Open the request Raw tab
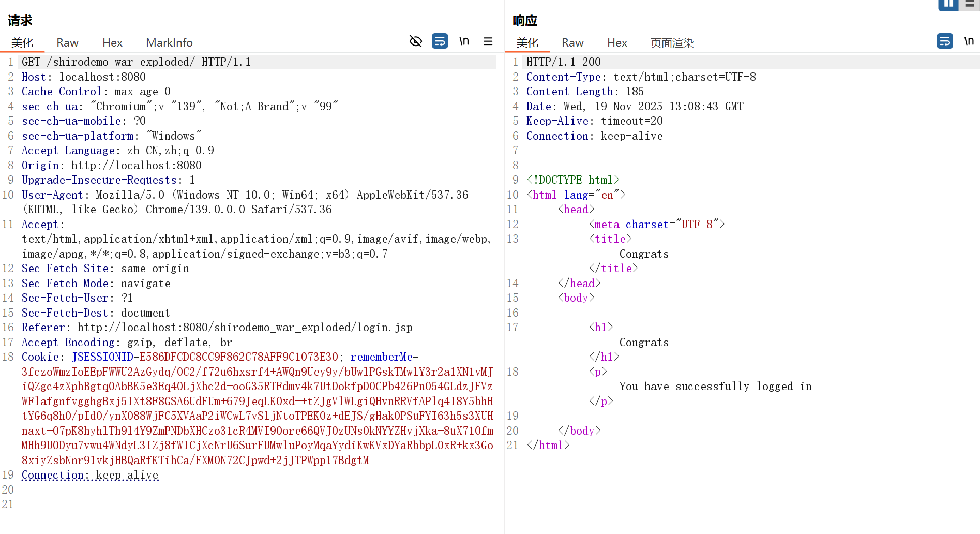The width and height of the screenshot is (980, 534). point(67,42)
